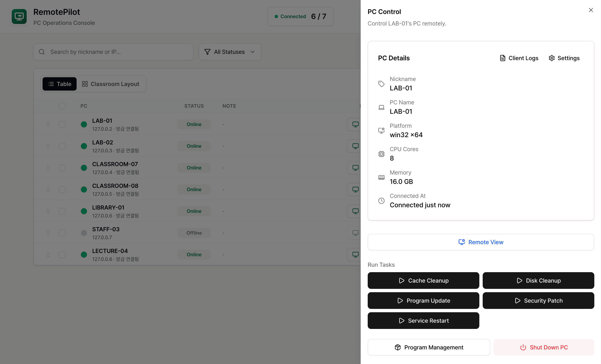Tick the select-all checkbox in table header

62,106
